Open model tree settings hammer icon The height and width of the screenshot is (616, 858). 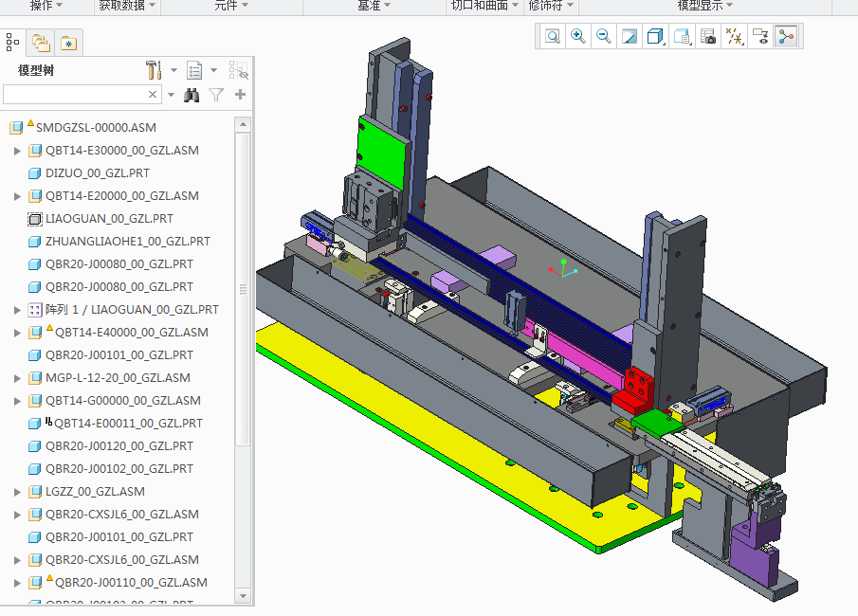[154, 70]
